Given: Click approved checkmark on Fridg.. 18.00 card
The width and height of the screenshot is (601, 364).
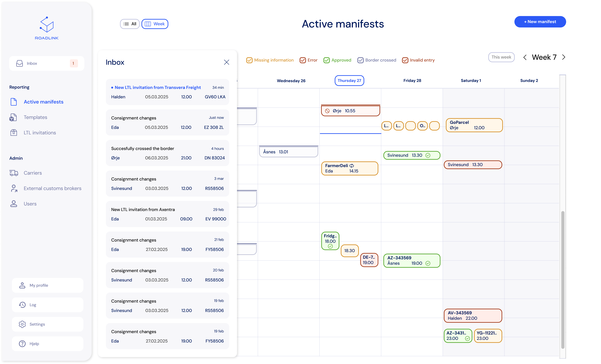Looking at the screenshot, I should pos(330,246).
